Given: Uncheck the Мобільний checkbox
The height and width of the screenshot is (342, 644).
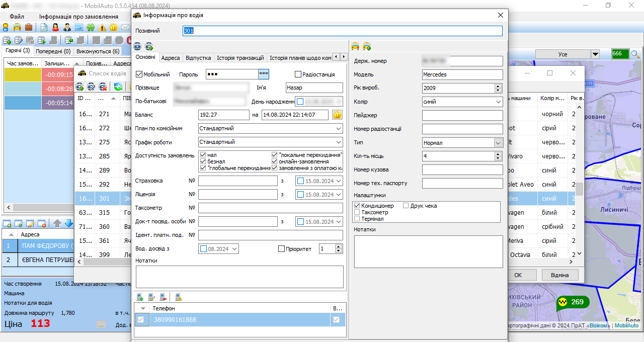Looking at the screenshot, I should click(140, 74).
